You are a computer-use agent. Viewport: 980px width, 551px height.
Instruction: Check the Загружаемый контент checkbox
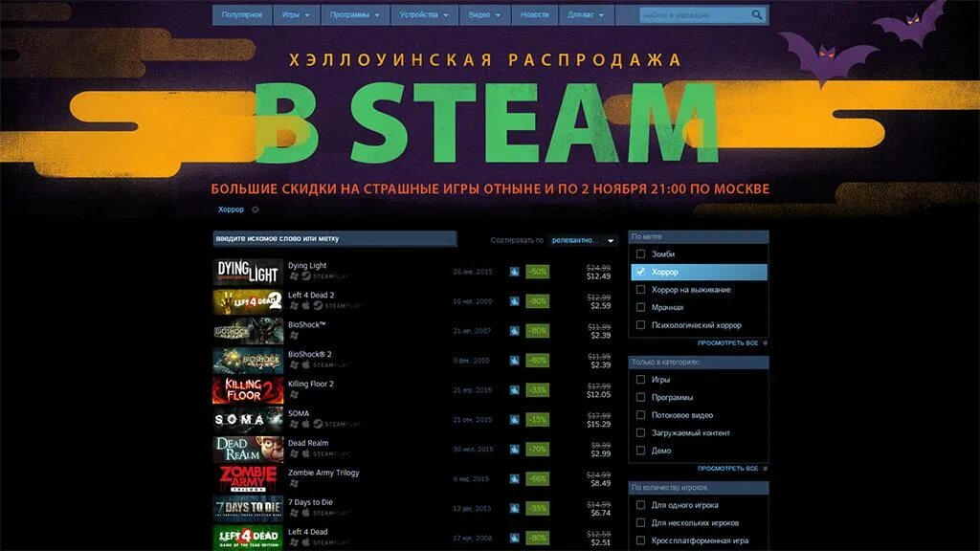coord(640,433)
